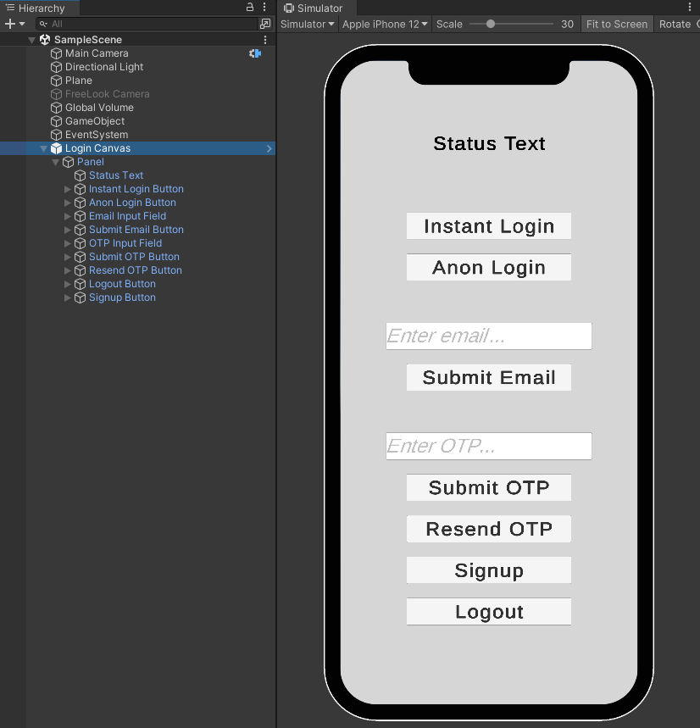Tap Instant Login in the simulated app
Viewport: 700px width, 728px height.
click(488, 225)
